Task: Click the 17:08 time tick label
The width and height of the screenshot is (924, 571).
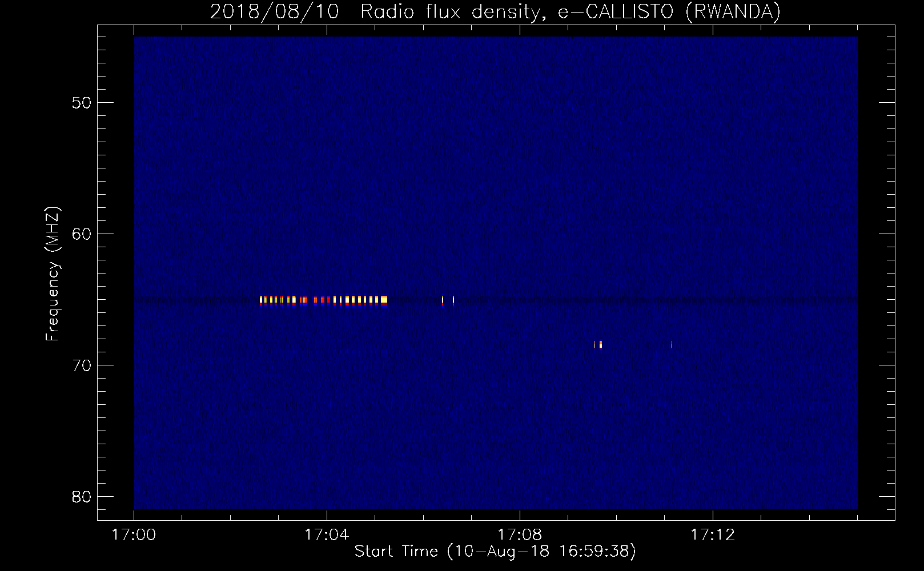Action: pyautogui.click(x=520, y=535)
